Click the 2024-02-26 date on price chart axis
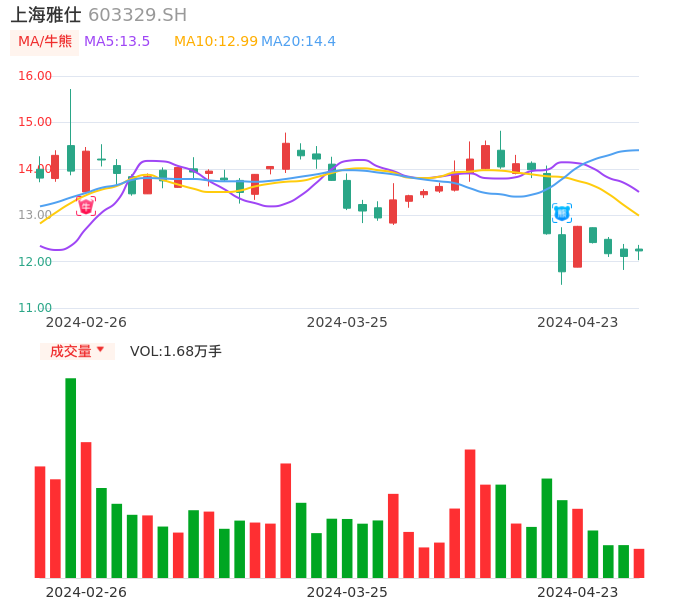This screenshot has width=686, height=606. [x=86, y=322]
